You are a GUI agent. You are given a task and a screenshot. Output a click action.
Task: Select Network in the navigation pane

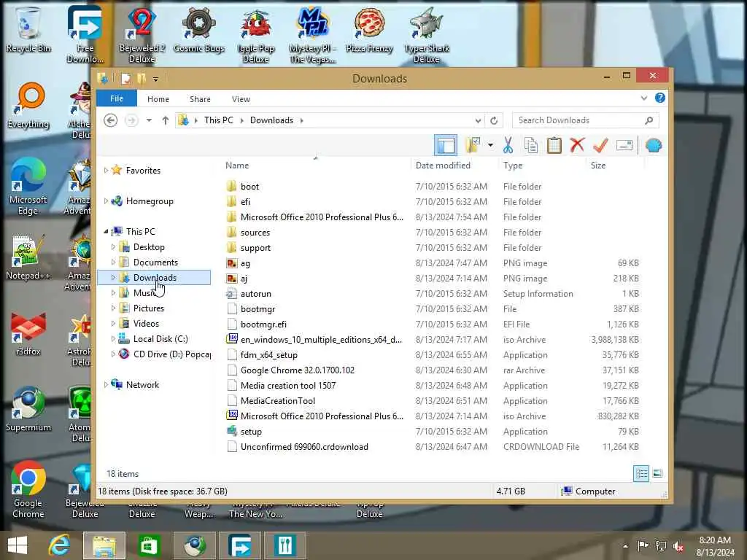click(x=142, y=385)
